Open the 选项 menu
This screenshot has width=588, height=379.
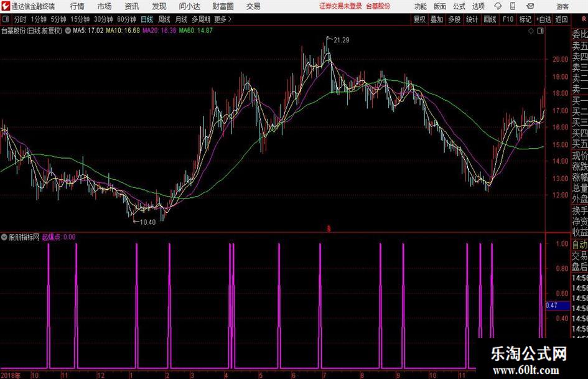[x=478, y=6]
